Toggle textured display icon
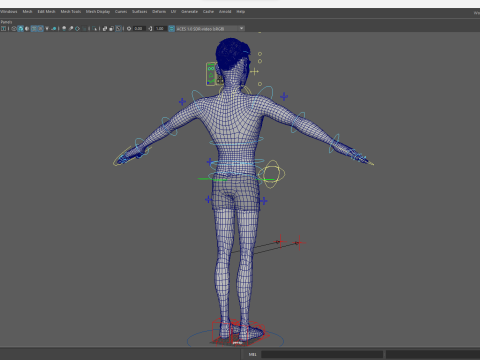The height and width of the screenshot is (360, 480). pos(40,29)
